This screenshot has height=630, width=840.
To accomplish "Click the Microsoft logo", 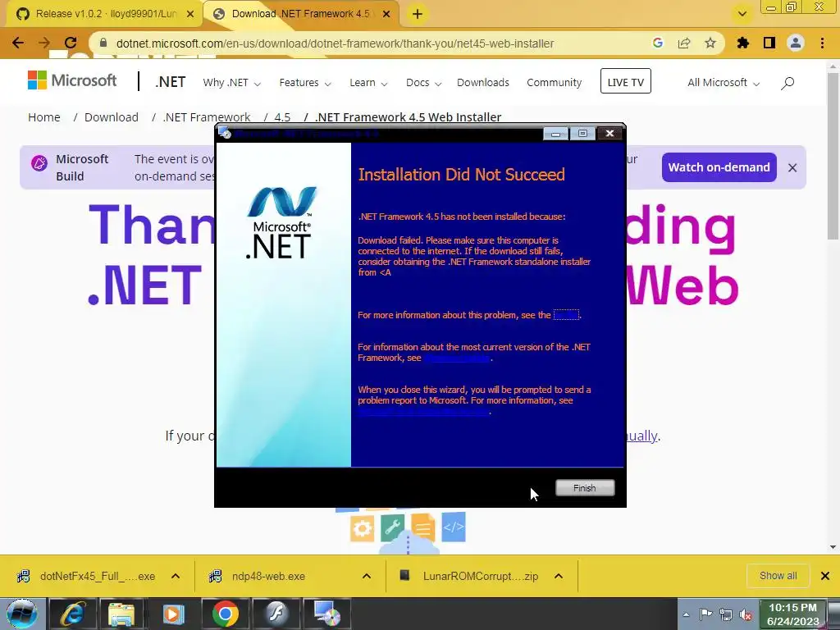I will [x=72, y=80].
